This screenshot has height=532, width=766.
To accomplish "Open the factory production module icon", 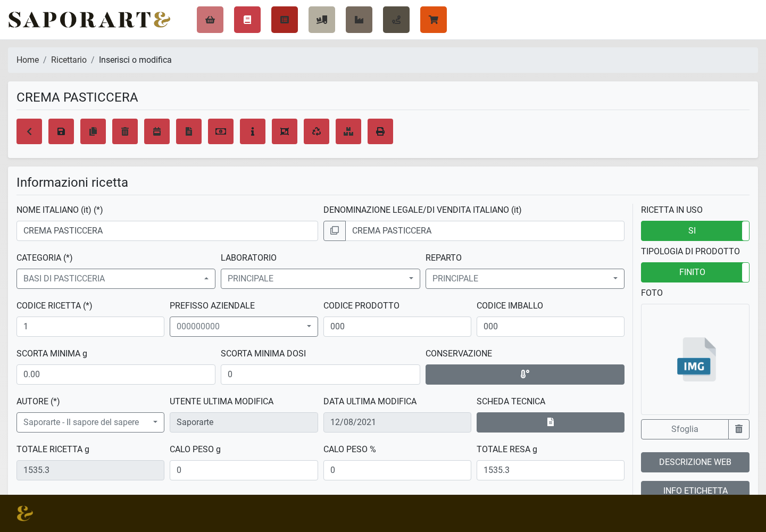I will tap(359, 20).
